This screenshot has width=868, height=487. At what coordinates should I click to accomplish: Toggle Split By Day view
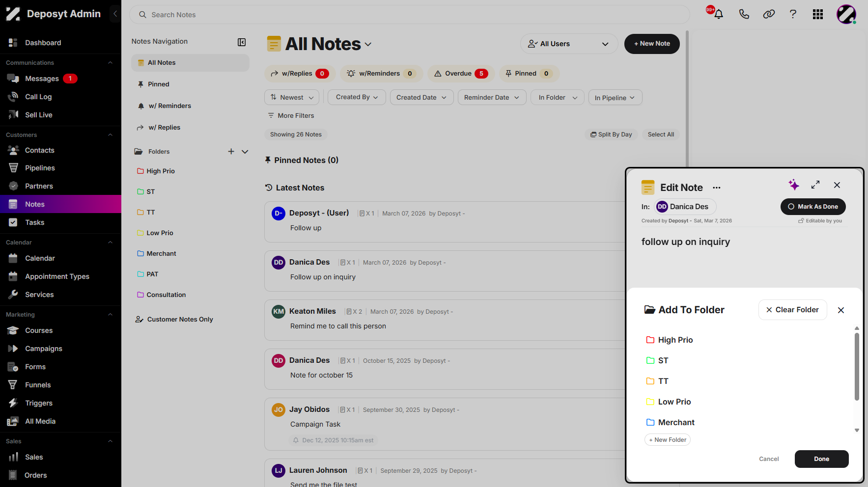click(611, 135)
